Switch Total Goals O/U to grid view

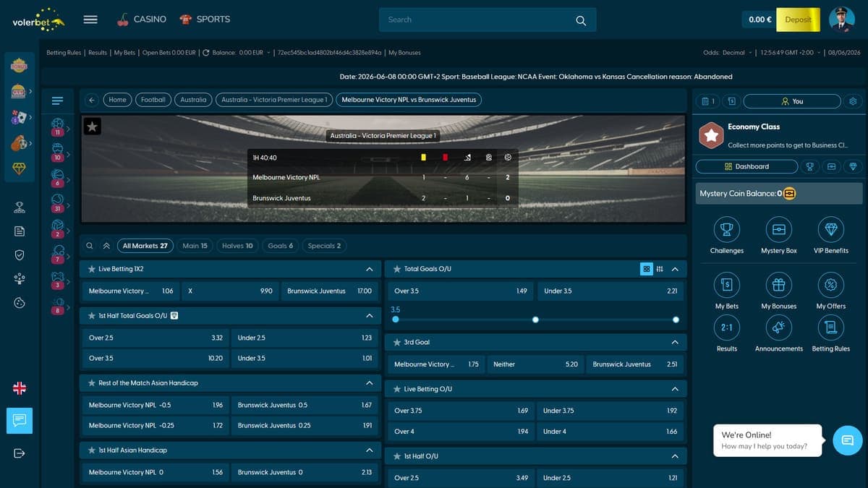click(646, 269)
